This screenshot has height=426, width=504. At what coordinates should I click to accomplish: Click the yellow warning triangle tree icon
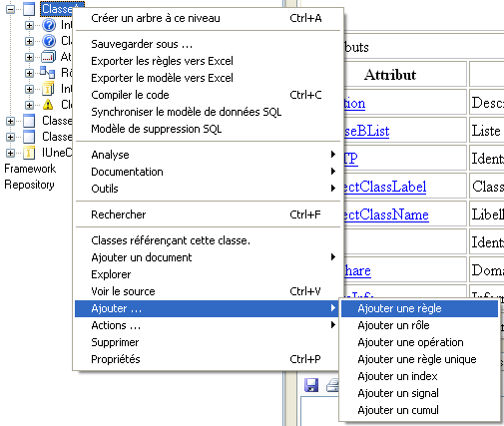pos(48,105)
